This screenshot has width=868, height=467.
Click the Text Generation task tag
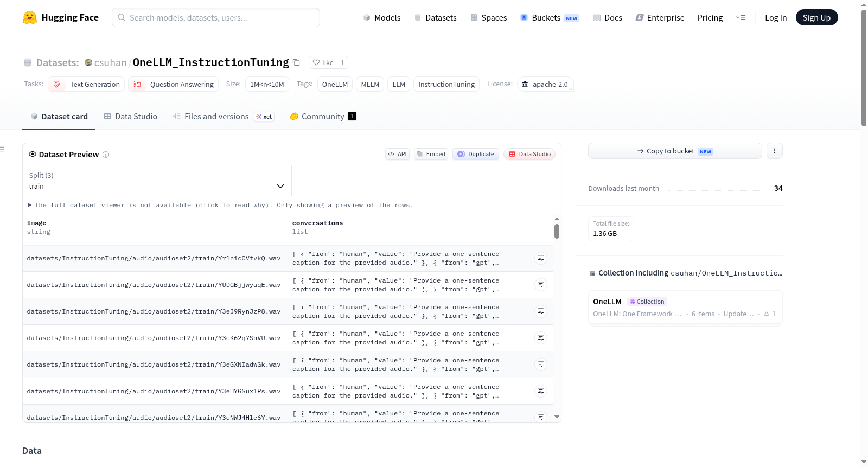pos(87,84)
